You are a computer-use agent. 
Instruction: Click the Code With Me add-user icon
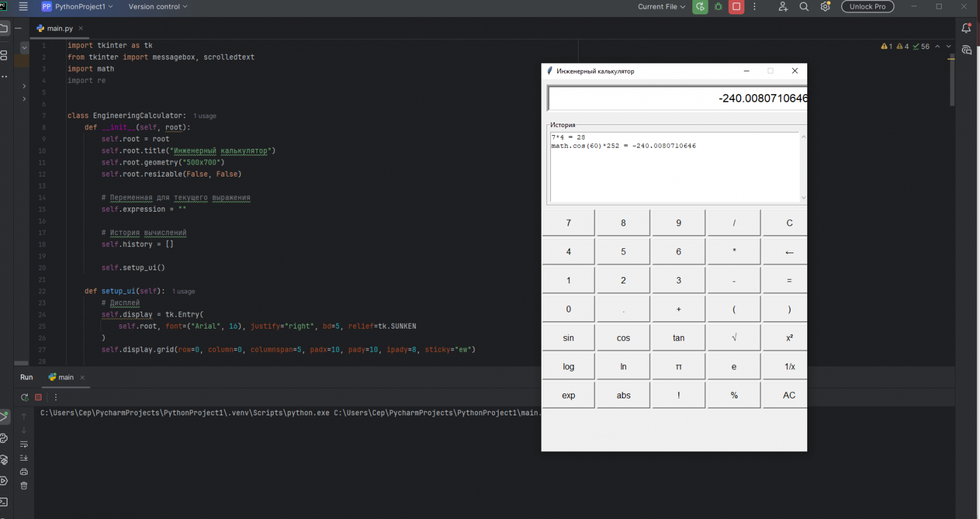[x=783, y=7]
